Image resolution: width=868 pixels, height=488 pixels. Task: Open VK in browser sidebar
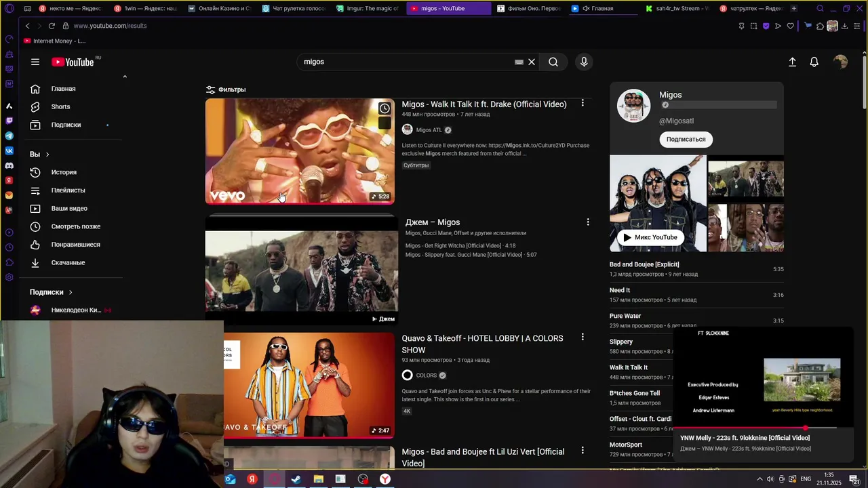click(x=9, y=150)
